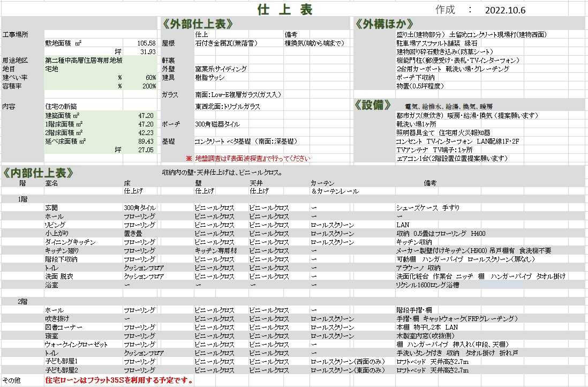Click the 《外部仕上表》 section header

point(198,24)
